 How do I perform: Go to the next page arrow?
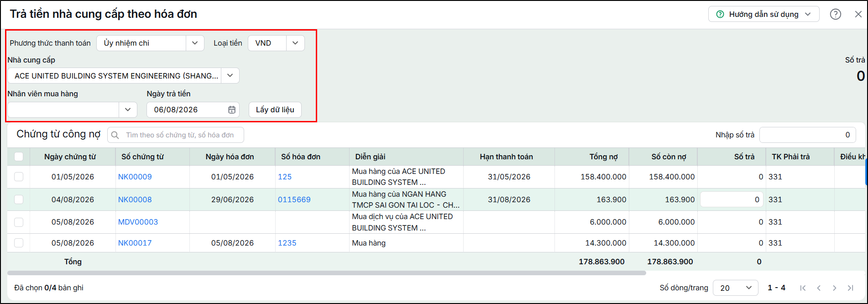[x=834, y=288]
